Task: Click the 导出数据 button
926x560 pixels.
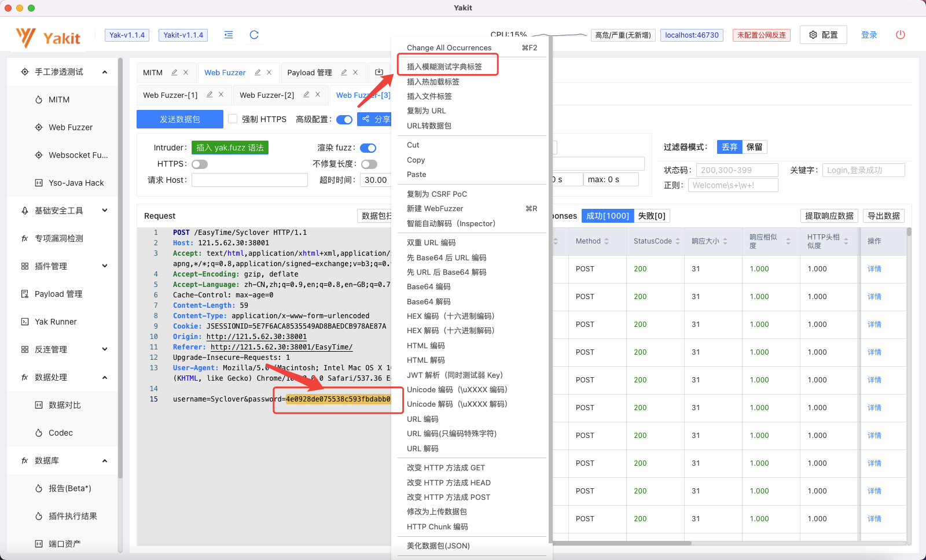Action: tap(884, 216)
